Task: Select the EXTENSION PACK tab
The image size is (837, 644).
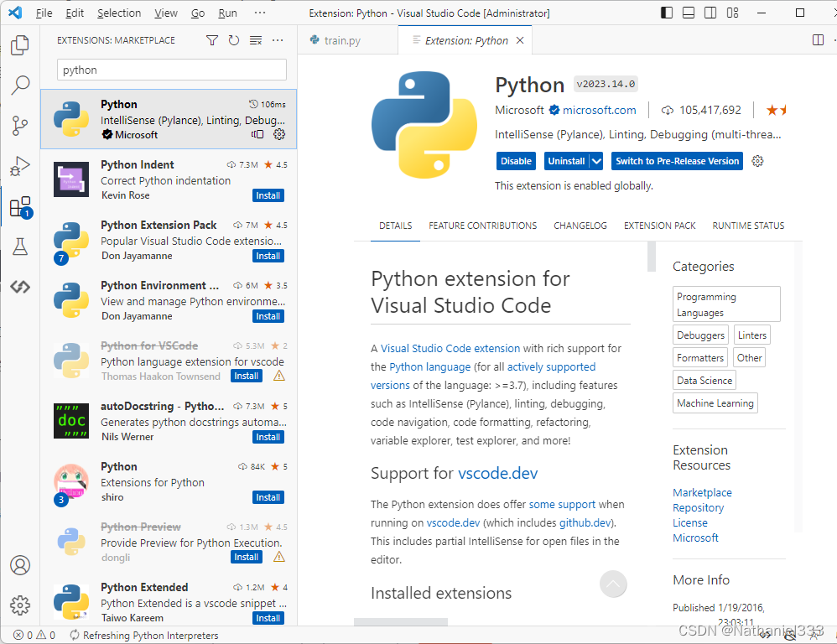Action: click(x=660, y=226)
